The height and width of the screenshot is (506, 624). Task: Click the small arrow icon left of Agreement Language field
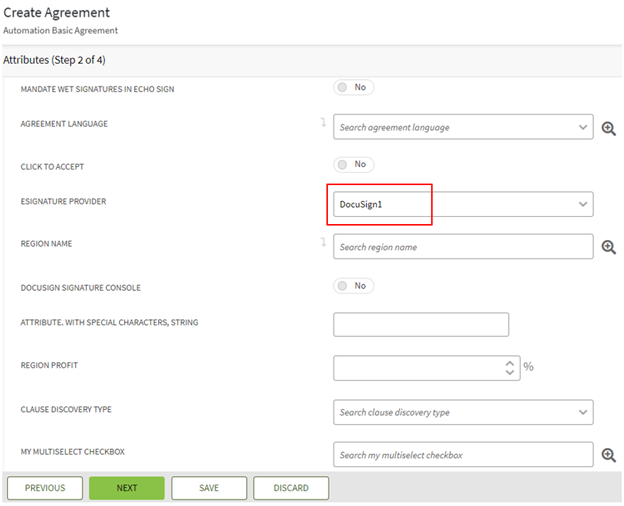click(323, 123)
